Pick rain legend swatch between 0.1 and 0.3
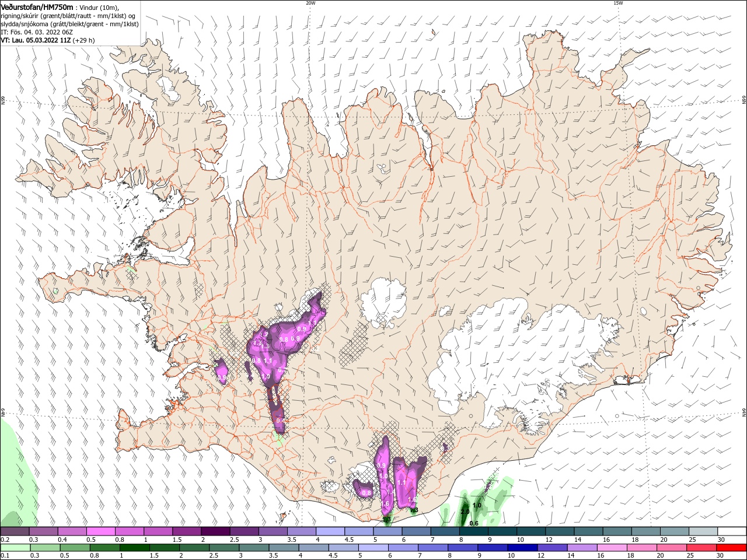Screen dimensions: 747x560 tap(15, 548)
